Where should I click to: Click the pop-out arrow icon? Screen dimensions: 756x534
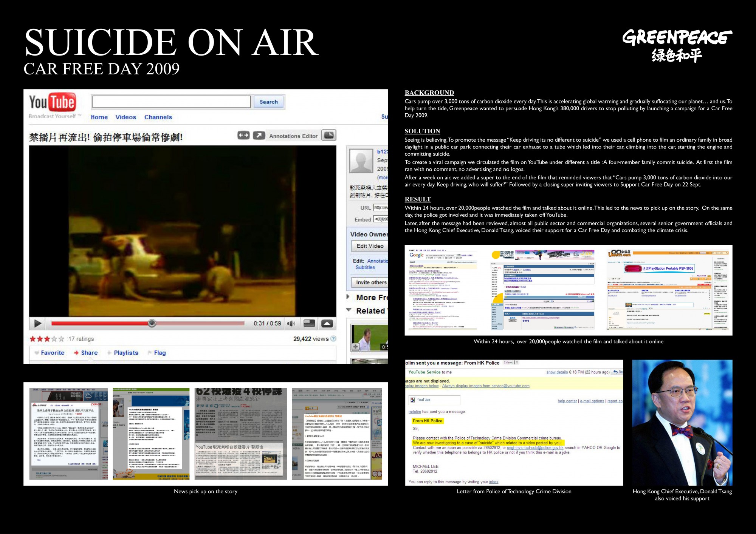coord(259,135)
